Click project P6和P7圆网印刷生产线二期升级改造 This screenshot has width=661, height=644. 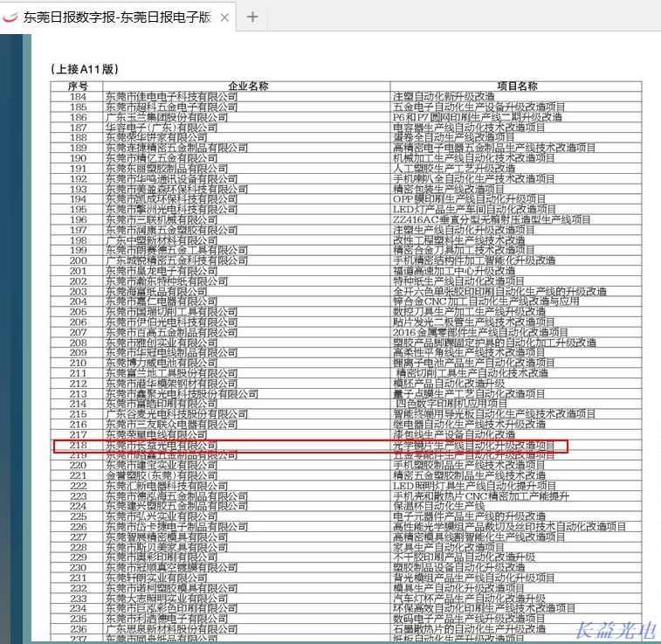478,117
